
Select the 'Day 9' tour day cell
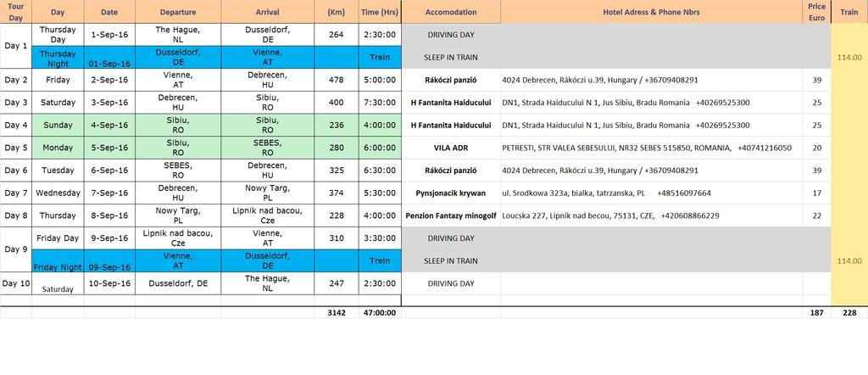pyautogui.click(x=15, y=249)
